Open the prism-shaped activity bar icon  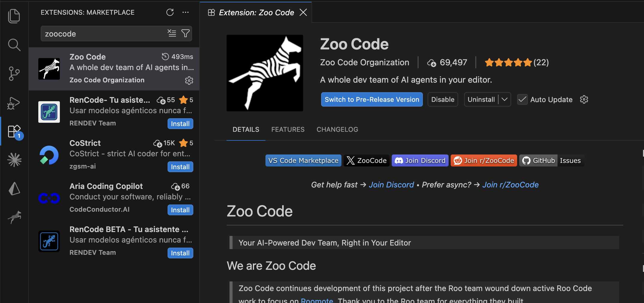pos(14,189)
